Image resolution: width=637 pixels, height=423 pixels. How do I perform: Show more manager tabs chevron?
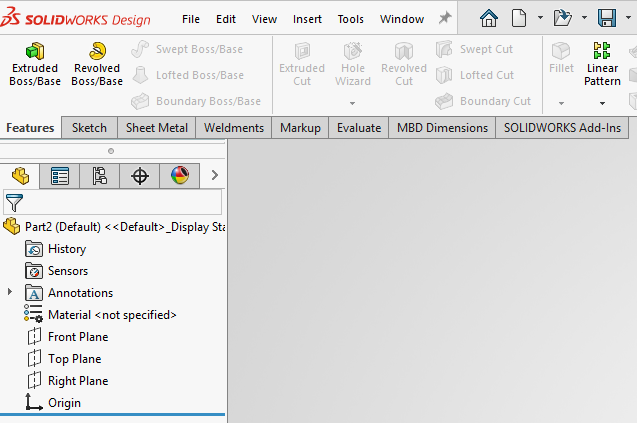click(214, 175)
